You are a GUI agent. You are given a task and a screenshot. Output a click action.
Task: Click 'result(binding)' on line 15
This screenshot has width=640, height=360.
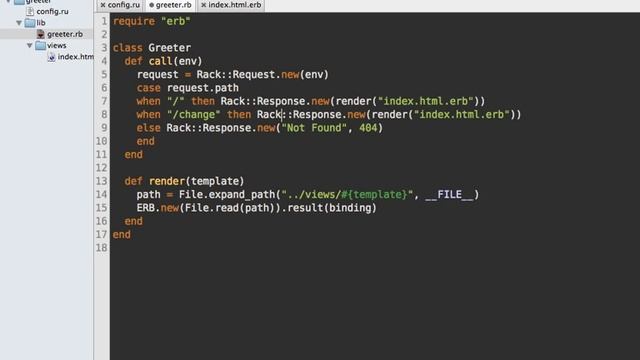click(x=332, y=208)
